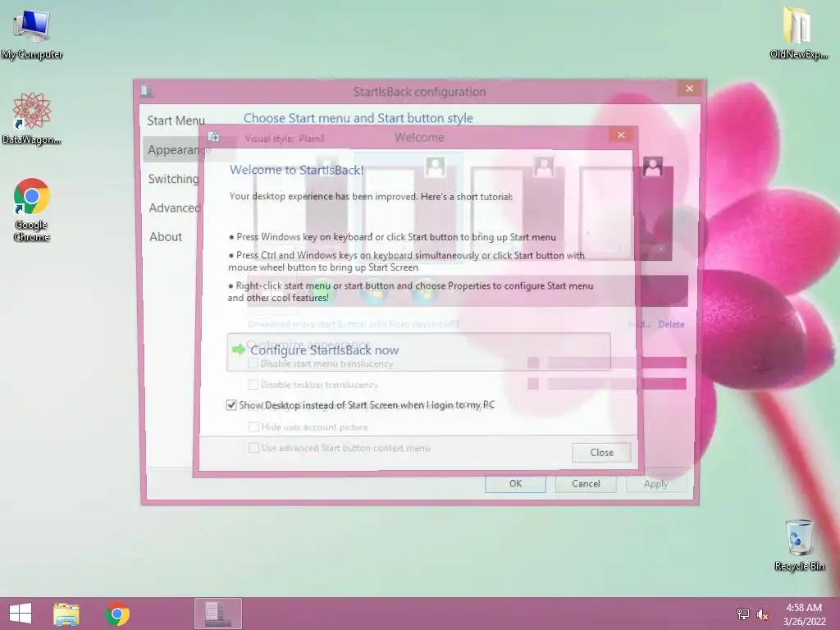Click the Windows Start button on taskbar

(x=21, y=614)
